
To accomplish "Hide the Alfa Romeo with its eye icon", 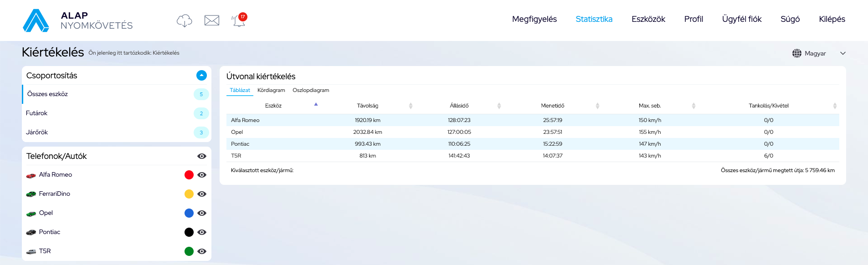I will [x=202, y=175].
